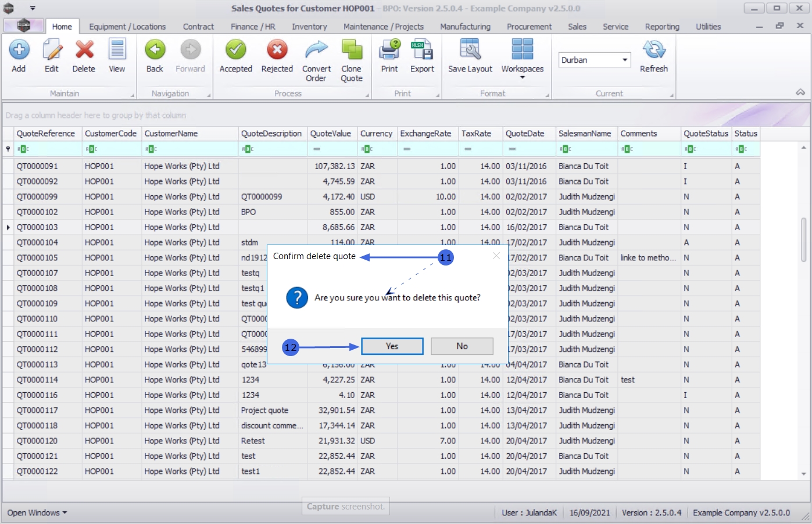Go Back using the green arrow
Screen dimensions: 812x524
(155, 50)
